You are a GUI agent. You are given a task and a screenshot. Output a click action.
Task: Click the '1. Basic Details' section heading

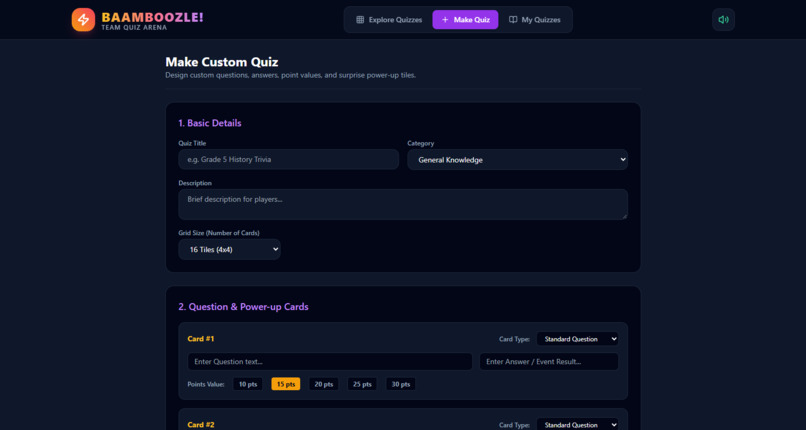pyautogui.click(x=210, y=123)
